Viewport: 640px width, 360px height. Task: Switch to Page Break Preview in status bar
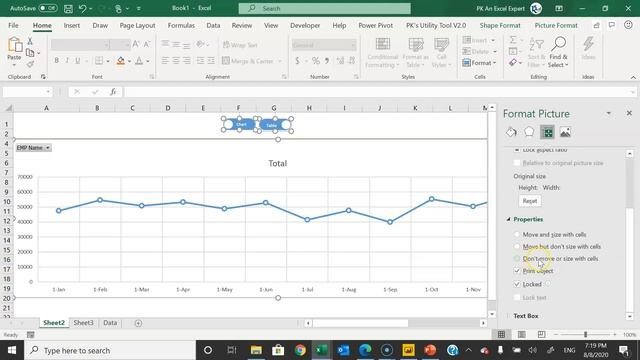541,334
